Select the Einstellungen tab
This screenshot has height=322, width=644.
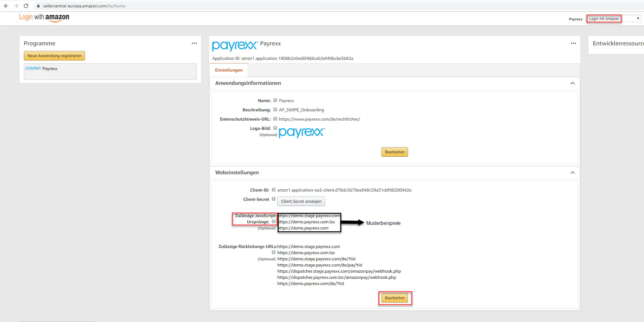pos(229,70)
